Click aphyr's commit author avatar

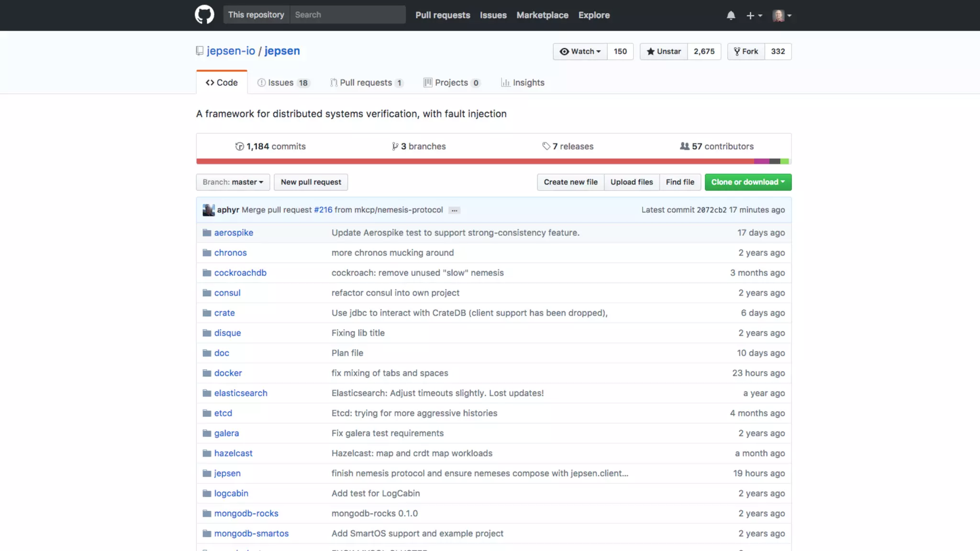(x=209, y=210)
